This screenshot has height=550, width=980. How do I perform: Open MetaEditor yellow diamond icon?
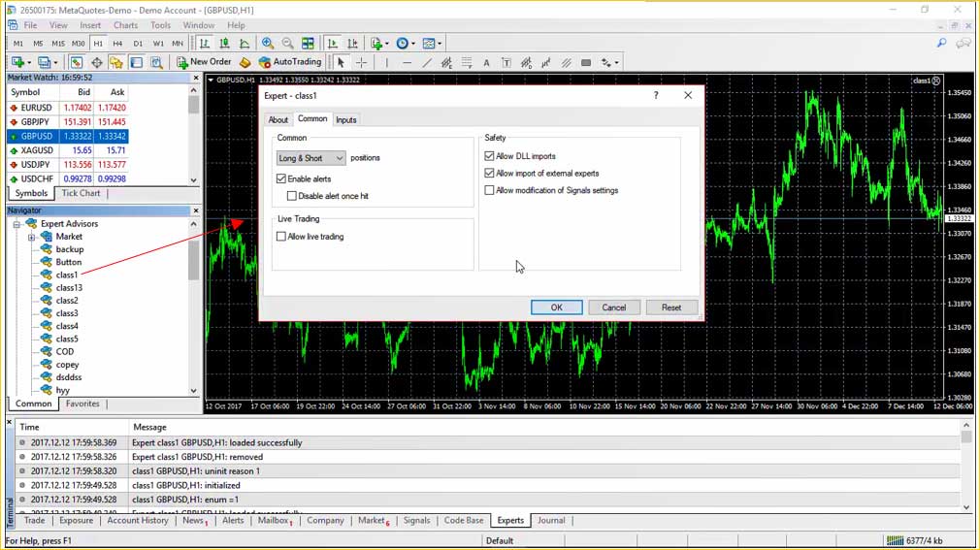coord(245,62)
